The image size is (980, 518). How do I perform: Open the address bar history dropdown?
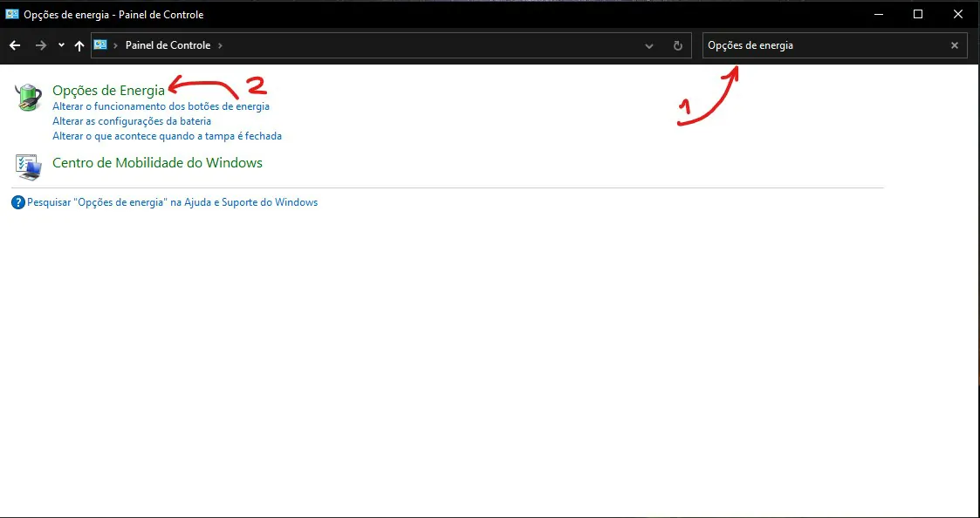(x=649, y=45)
